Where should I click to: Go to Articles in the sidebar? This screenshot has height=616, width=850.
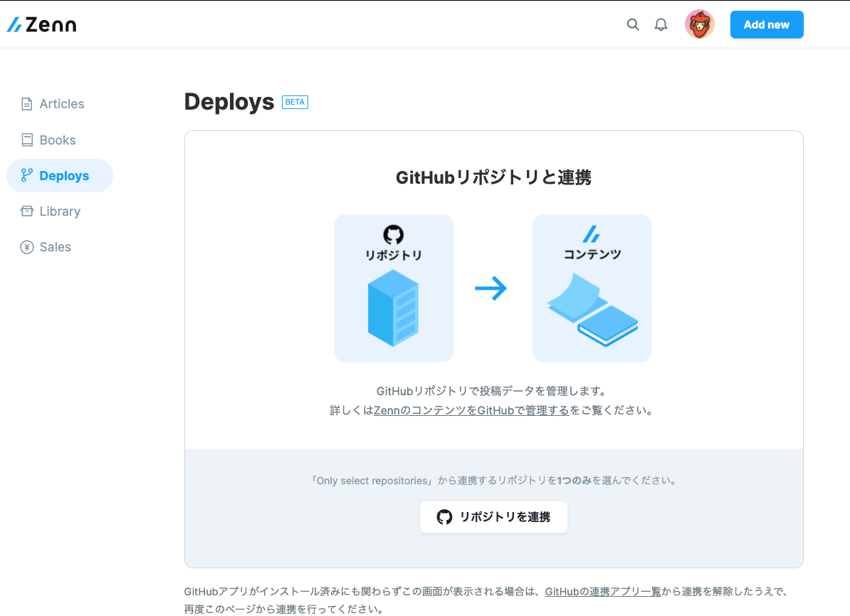pyautogui.click(x=53, y=103)
